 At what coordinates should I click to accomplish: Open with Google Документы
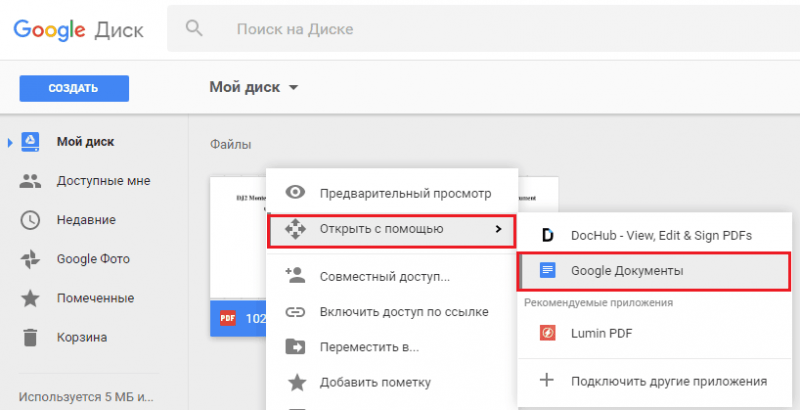(655, 271)
